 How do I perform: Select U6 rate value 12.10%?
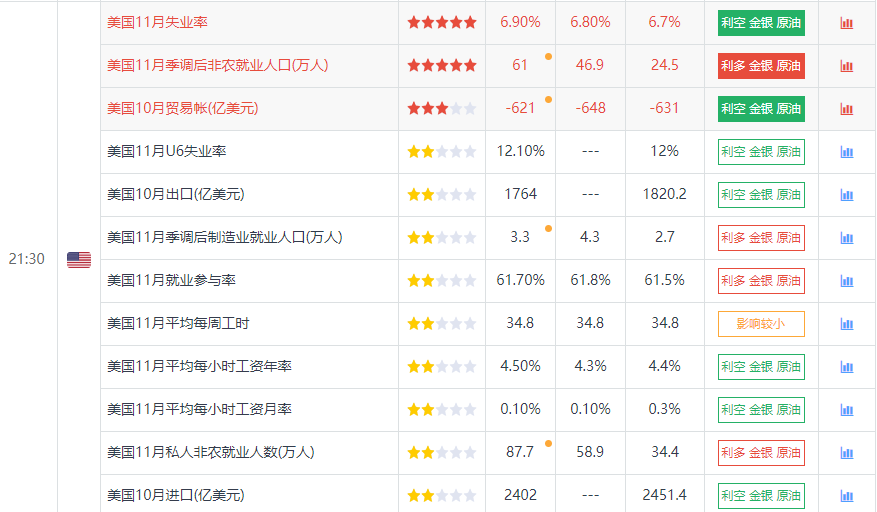click(x=521, y=152)
